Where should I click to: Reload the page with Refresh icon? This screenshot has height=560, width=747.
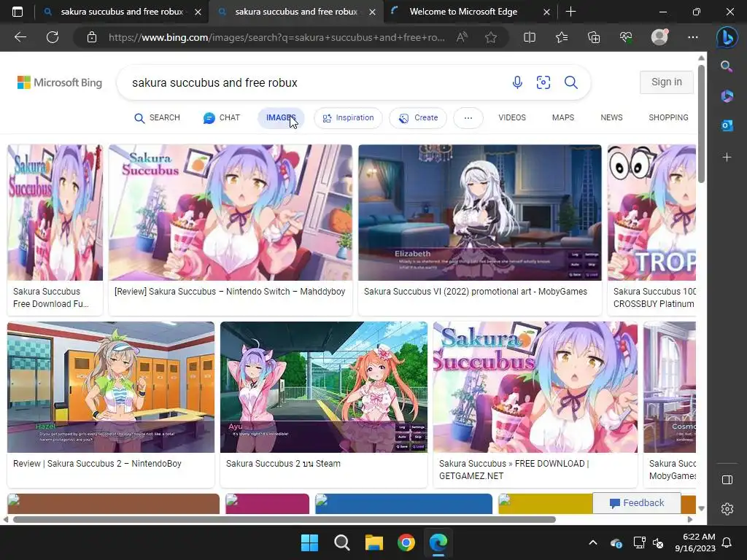tap(53, 37)
